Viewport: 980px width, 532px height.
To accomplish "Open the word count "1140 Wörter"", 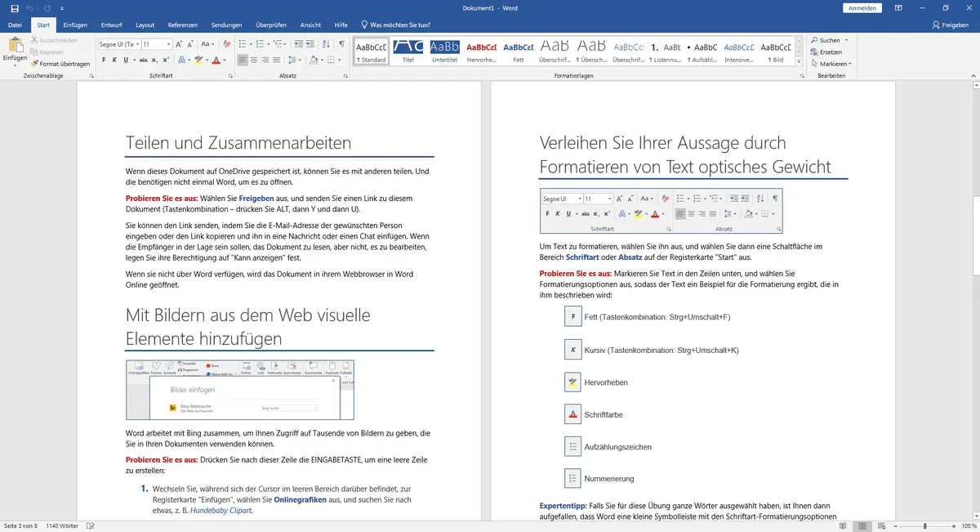I will (x=63, y=525).
